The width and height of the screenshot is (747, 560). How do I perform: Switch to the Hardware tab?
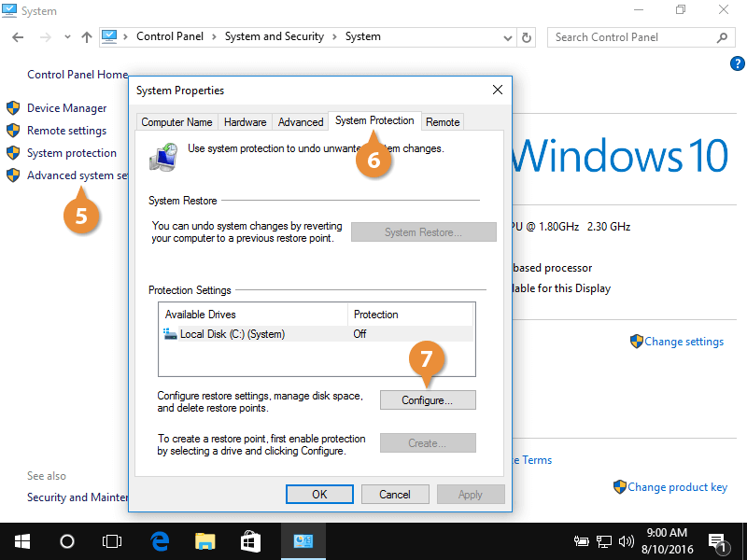click(245, 121)
